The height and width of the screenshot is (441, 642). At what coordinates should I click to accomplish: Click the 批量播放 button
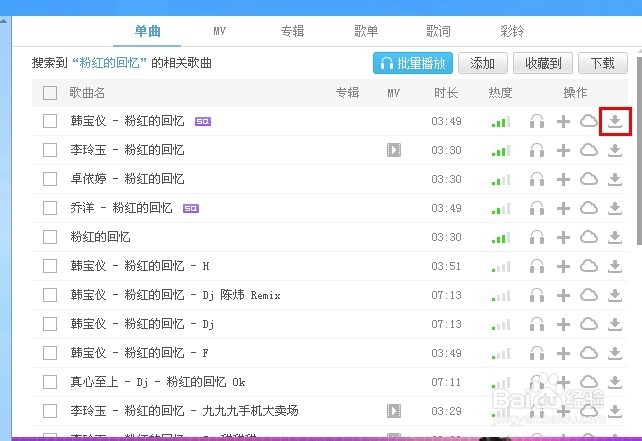(413, 63)
